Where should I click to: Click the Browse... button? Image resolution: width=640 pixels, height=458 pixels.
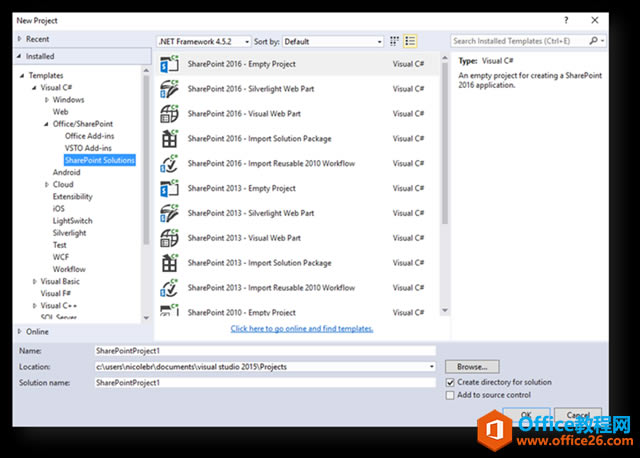(x=472, y=367)
